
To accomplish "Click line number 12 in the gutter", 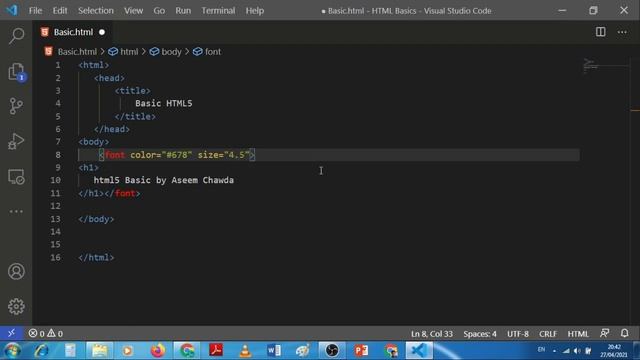I will (x=56, y=206).
